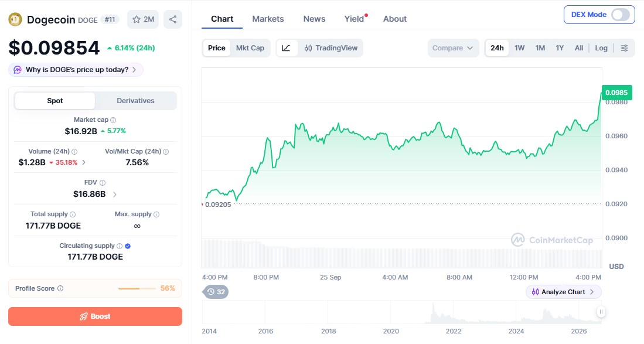
Task: Click the opening price label 0.09205
Action: click(218, 205)
